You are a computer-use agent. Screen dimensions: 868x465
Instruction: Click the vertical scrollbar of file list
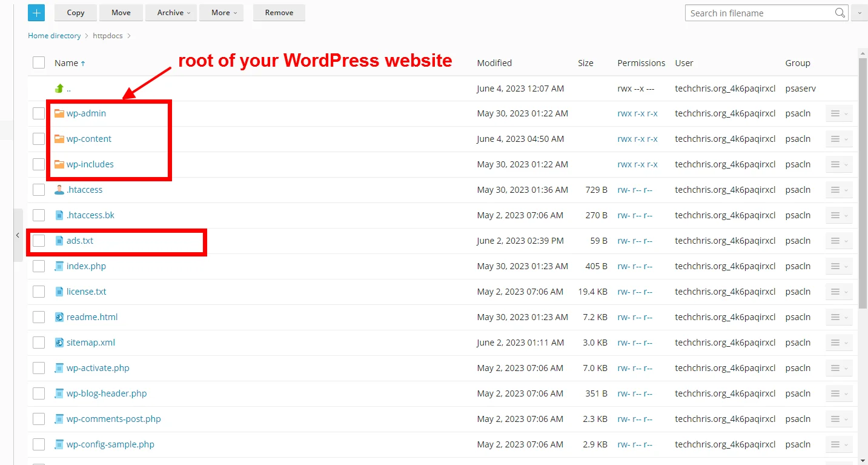[x=863, y=182]
